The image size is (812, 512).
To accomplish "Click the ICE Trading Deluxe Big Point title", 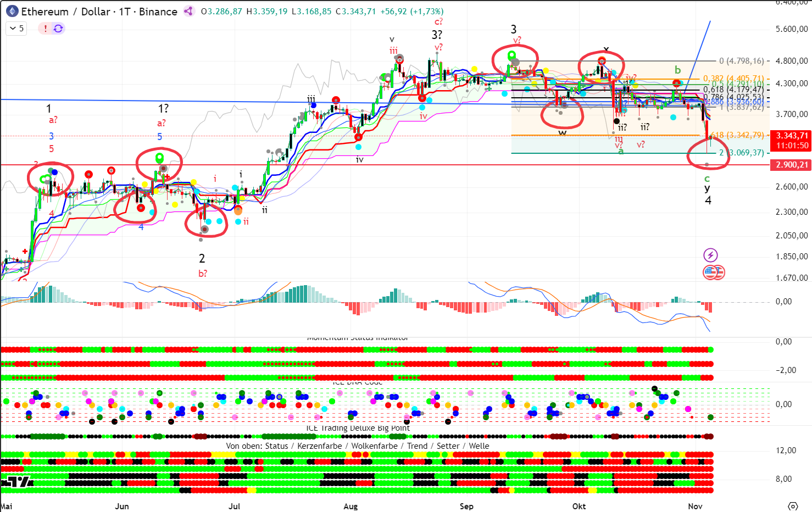I will click(358, 428).
